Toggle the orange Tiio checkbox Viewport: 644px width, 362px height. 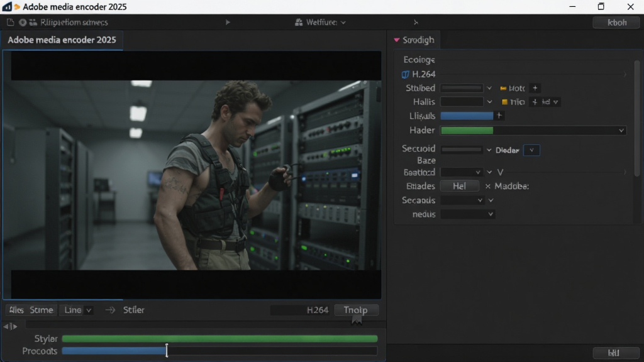[x=505, y=102]
